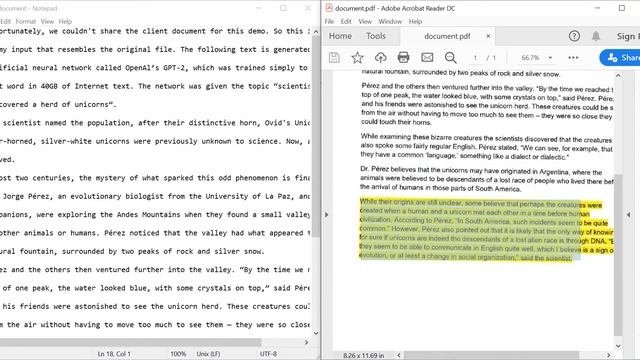Click the Save icon in Acrobat toolbar
The width and height of the screenshot is (640, 360).
(334, 58)
